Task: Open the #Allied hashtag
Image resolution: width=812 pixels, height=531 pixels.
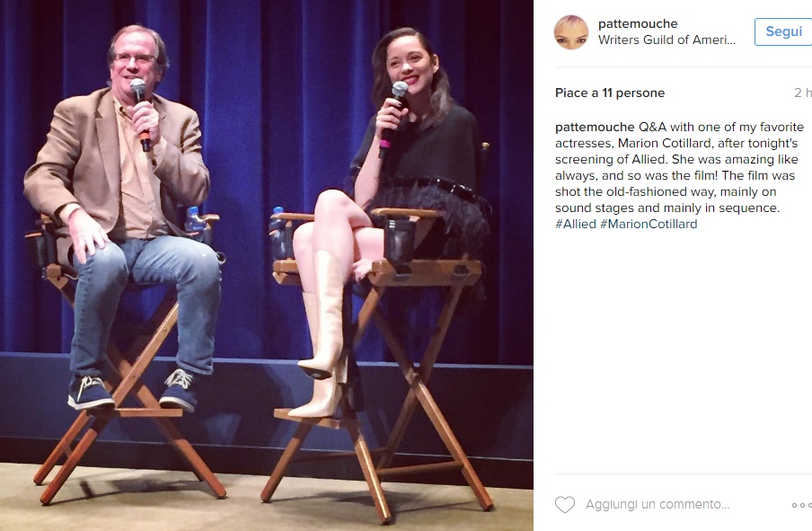Action: [x=576, y=224]
